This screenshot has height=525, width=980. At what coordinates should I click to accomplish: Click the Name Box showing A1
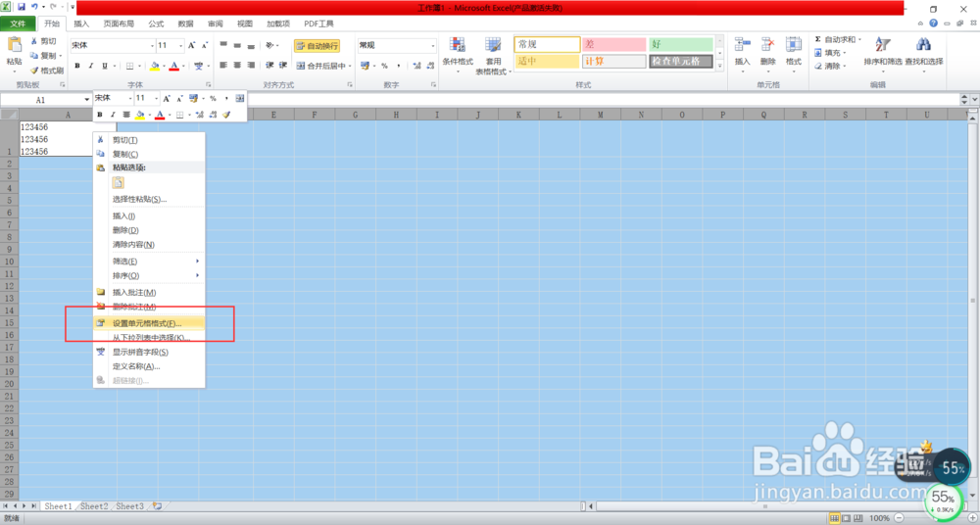pos(40,99)
